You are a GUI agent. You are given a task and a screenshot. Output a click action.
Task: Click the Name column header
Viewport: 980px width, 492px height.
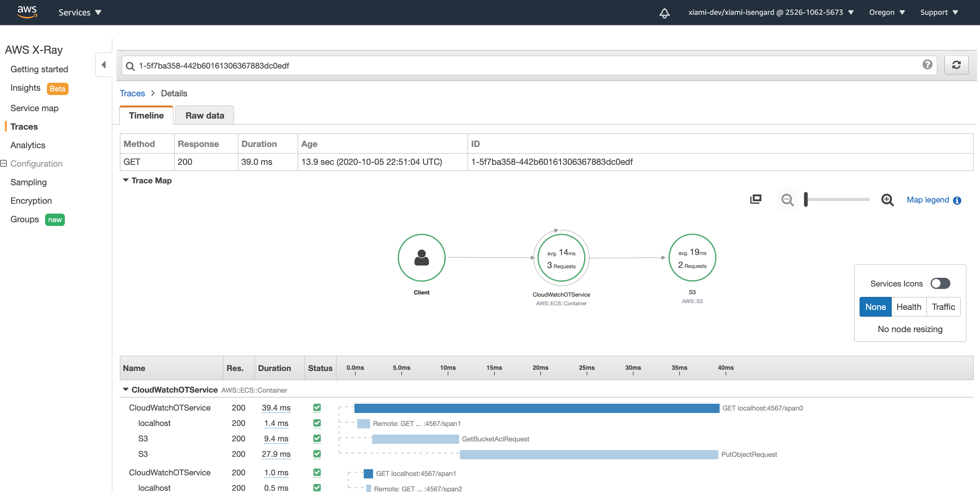pyautogui.click(x=171, y=368)
